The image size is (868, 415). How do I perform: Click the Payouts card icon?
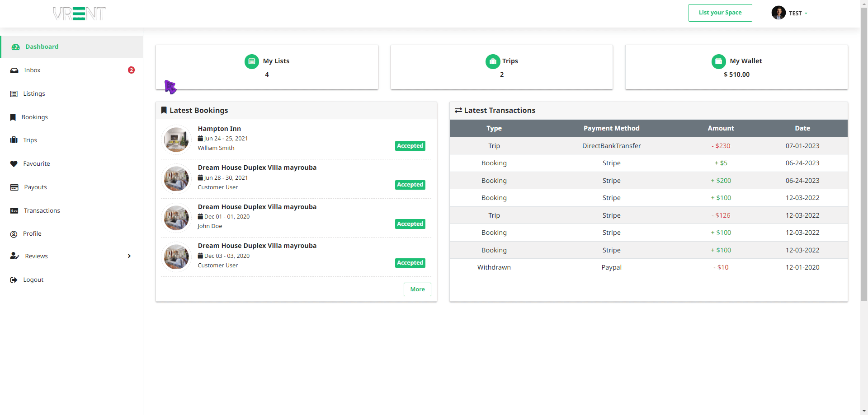pyautogui.click(x=14, y=187)
